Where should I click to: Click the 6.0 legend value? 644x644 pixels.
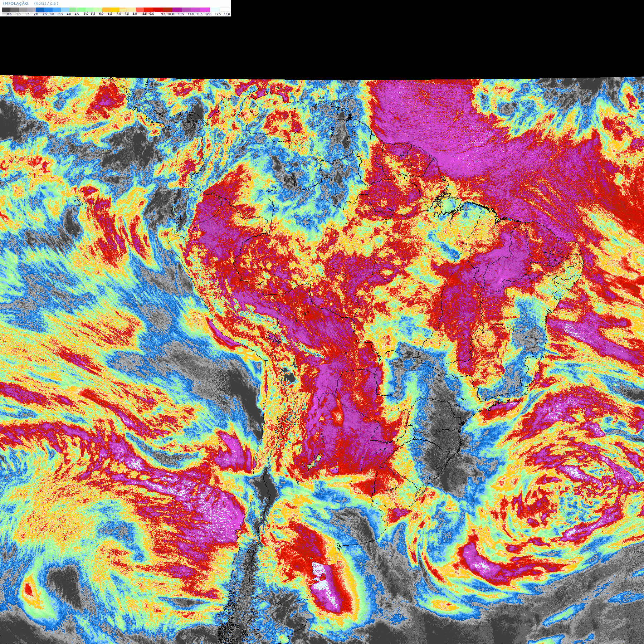pyautogui.click(x=101, y=14)
